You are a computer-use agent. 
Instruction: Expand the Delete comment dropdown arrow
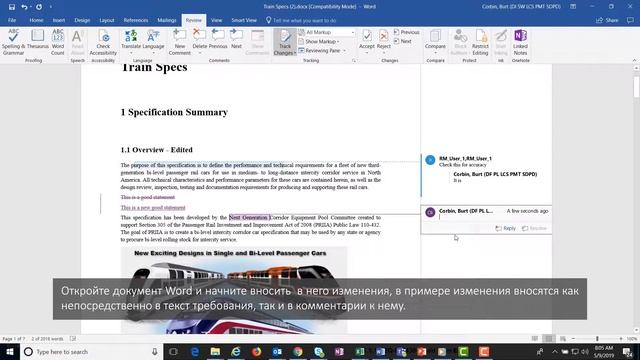click(200, 53)
